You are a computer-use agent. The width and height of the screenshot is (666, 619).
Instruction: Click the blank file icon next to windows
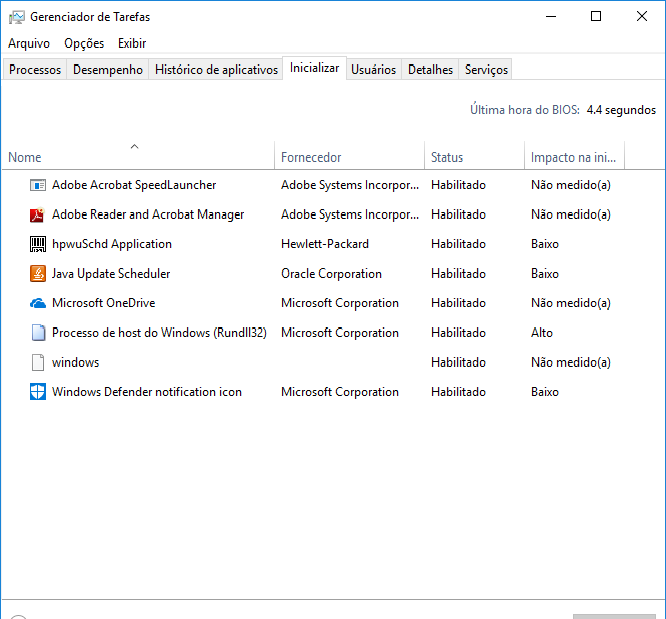[x=38, y=362]
